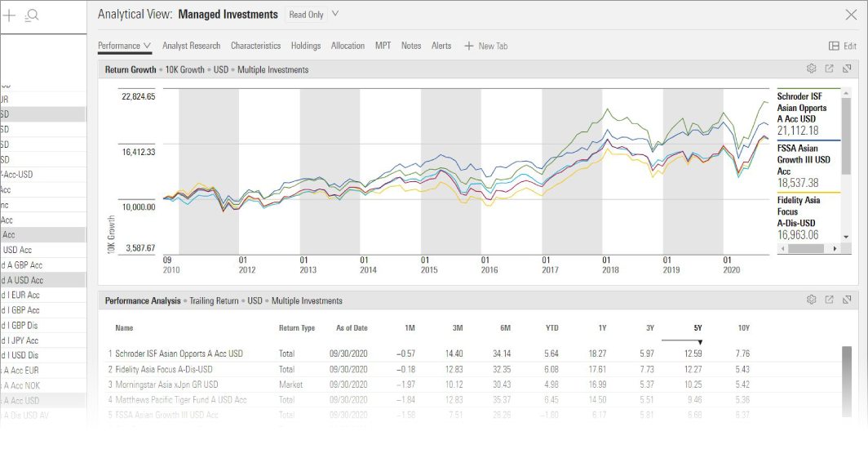This screenshot has width=868, height=449.
Task: Switch to the Holdings tab
Action: pyautogui.click(x=306, y=47)
